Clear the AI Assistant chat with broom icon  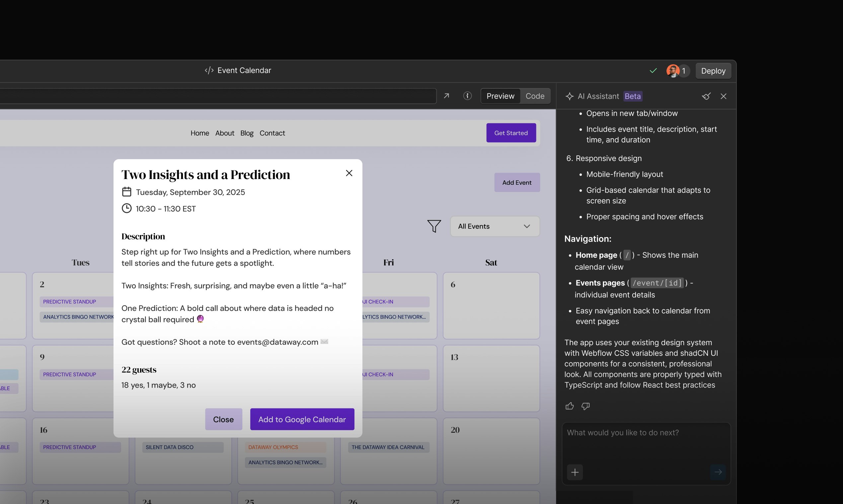point(706,96)
